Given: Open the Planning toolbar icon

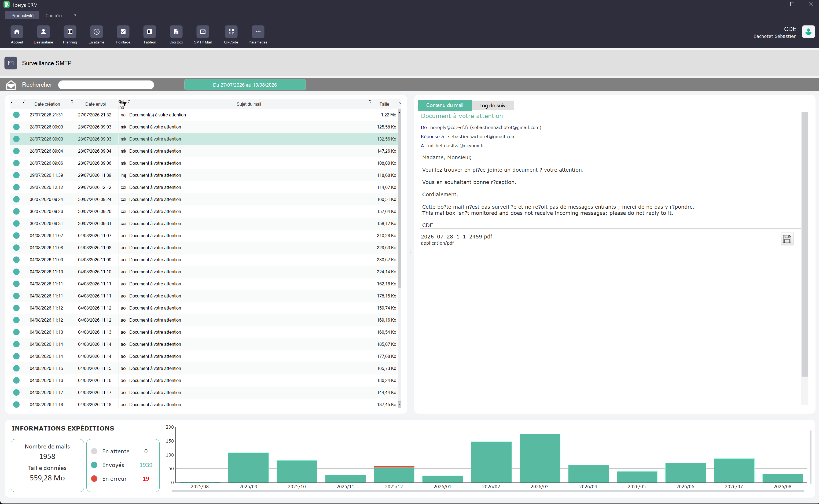Looking at the screenshot, I should tap(70, 32).
